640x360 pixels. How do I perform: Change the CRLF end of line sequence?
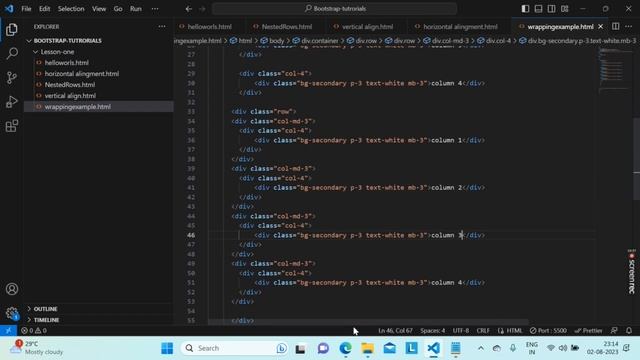pyautogui.click(x=483, y=331)
